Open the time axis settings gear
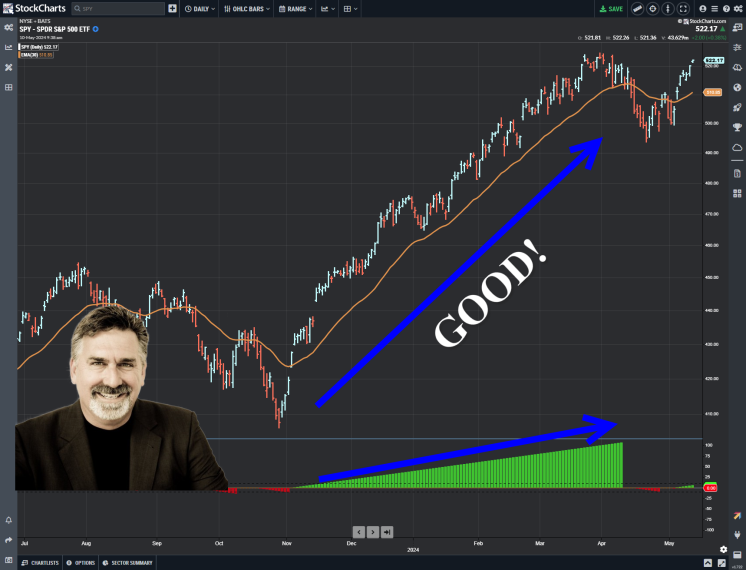This screenshot has height=570, width=746. 723,549
